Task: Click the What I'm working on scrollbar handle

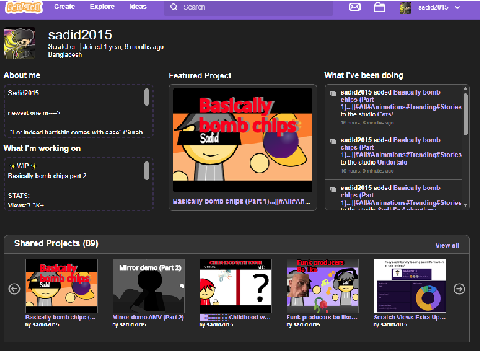Action: click(x=146, y=170)
